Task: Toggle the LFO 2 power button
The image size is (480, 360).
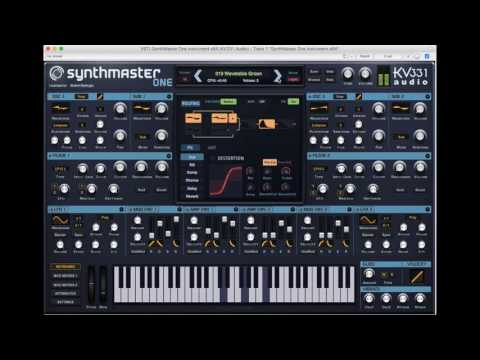Action: click(x=428, y=209)
